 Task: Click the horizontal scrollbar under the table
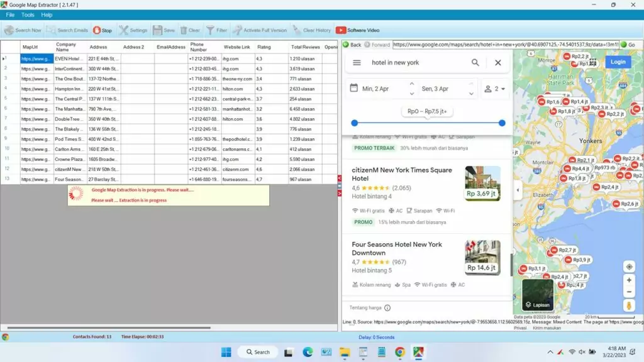coord(109,327)
